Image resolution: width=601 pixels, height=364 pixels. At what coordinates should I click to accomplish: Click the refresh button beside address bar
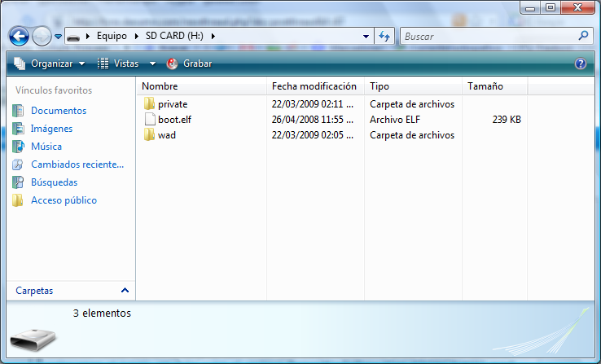[385, 36]
